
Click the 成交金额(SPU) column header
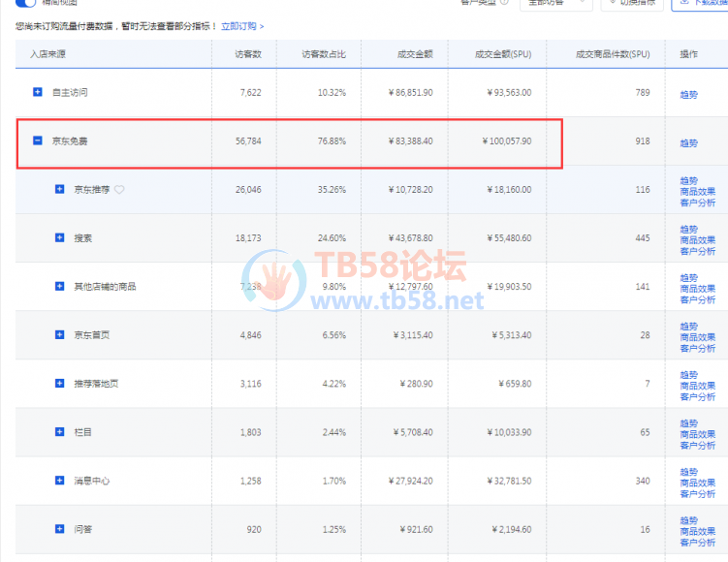point(503,54)
